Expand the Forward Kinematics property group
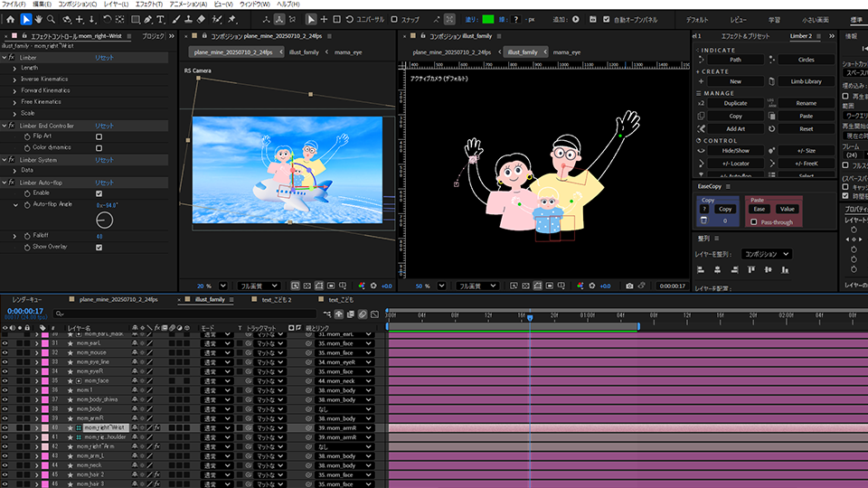The width and height of the screenshot is (868, 488). click(15, 90)
